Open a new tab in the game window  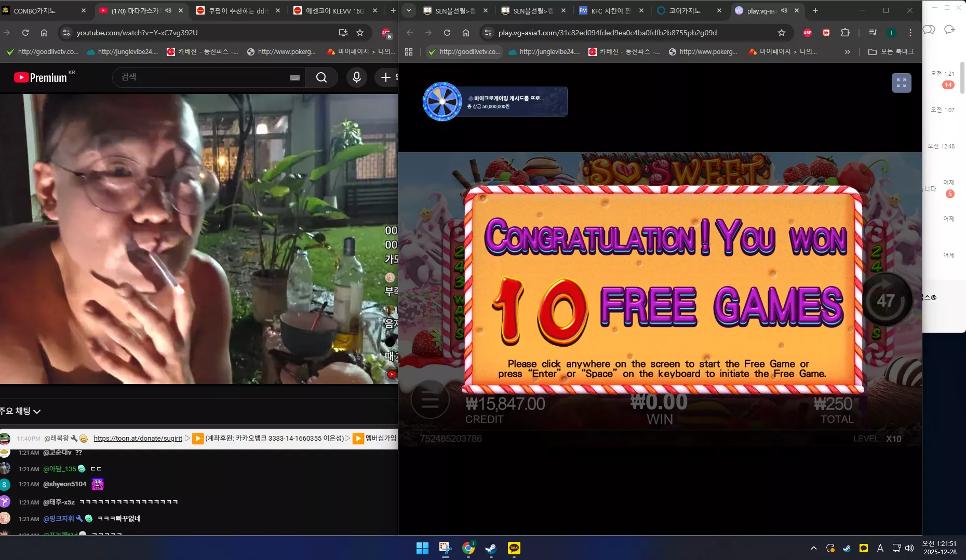[x=815, y=10]
